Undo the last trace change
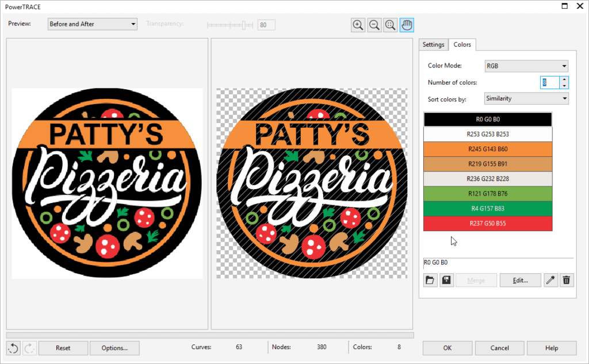 tap(13, 348)
